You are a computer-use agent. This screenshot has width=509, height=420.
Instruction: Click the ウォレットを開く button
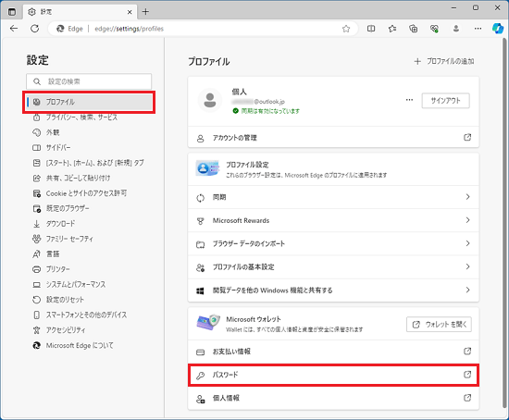tap(439, 325)
